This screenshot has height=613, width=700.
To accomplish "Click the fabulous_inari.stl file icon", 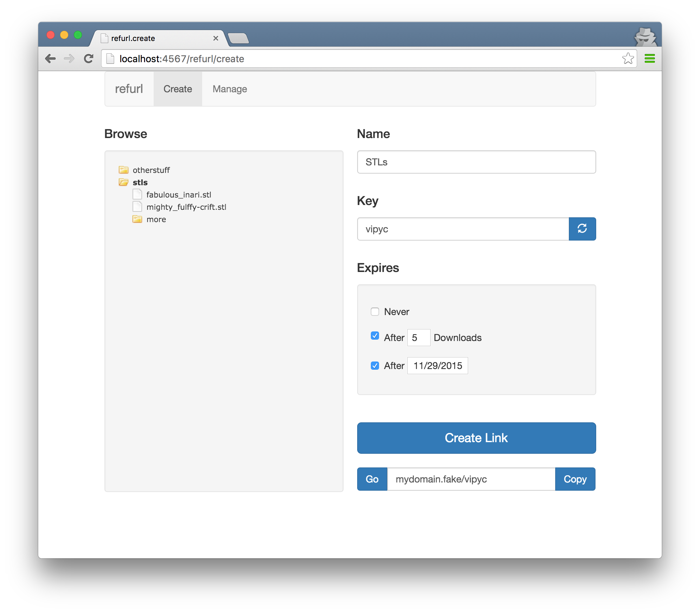I will click(137, 194).
